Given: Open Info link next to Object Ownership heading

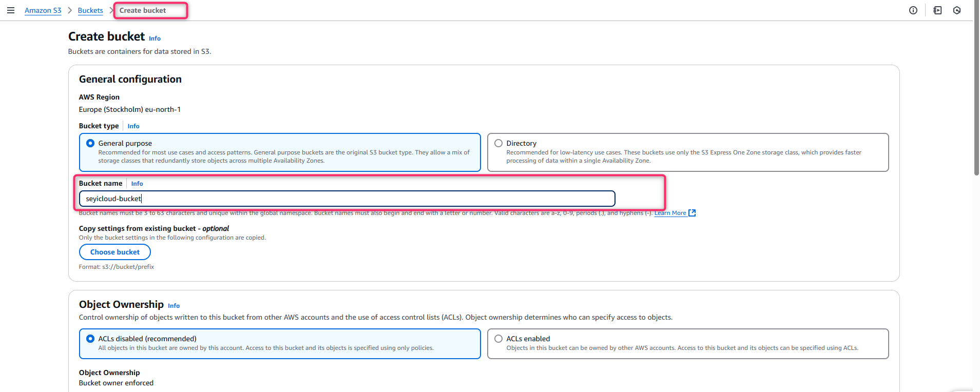Looking at the screenshot, I should 174,306.
